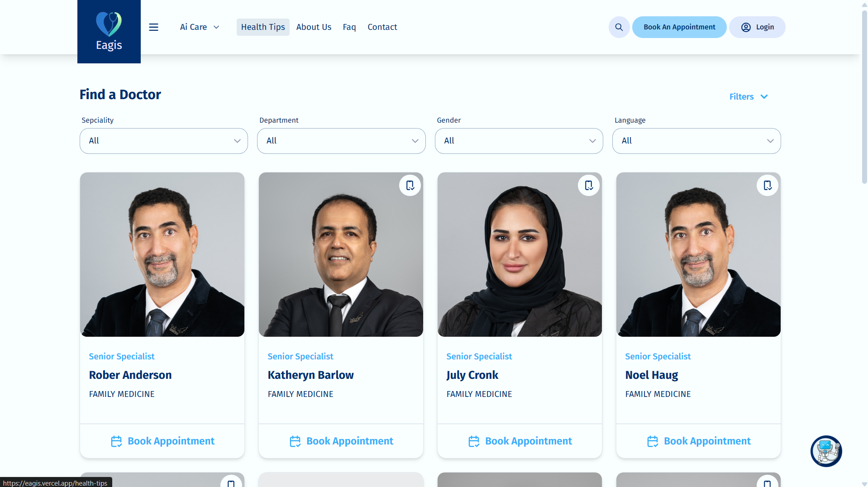Click calendar icon for Rober Anderson
This screenshot has height=487, width=868.
[x=116, y=441]
